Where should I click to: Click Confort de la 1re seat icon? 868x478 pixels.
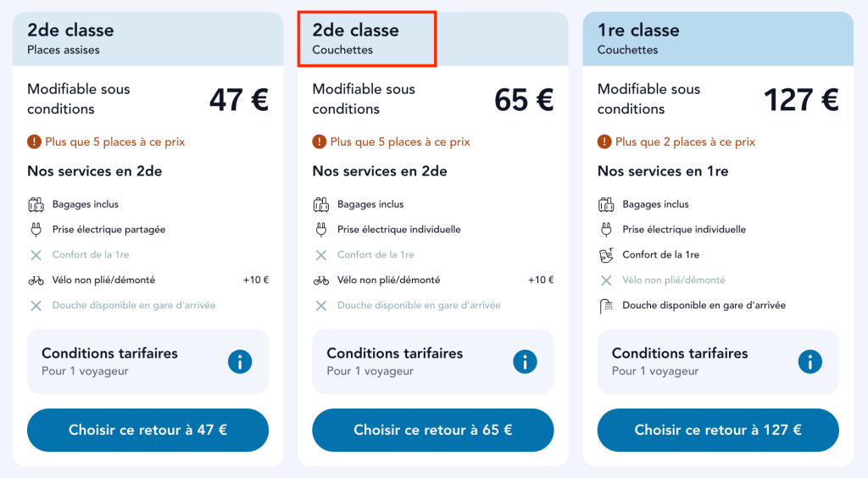tap(606, 254)
